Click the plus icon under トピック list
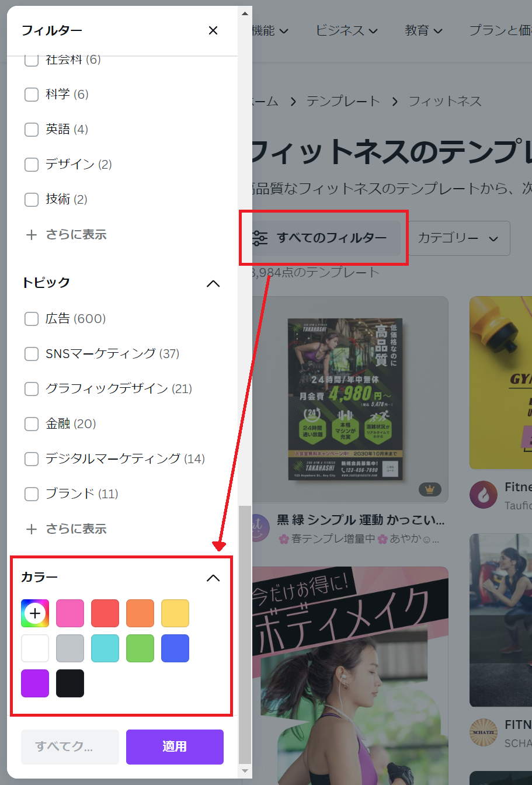This screenshot has height=785, width=532. point(31,529)
